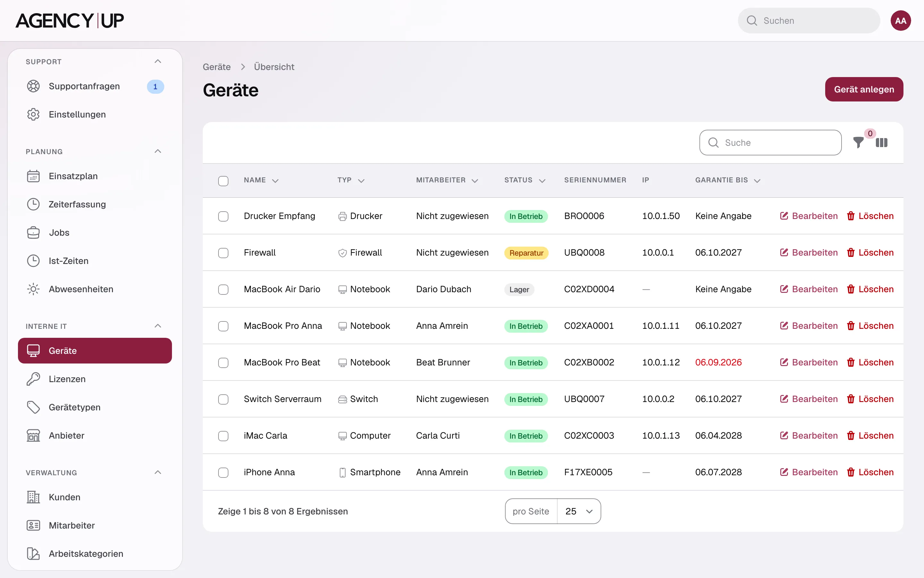Click the edit icon for Firewall row
The width and height of the screenshot is (924, 578).
tap(784, 252)
